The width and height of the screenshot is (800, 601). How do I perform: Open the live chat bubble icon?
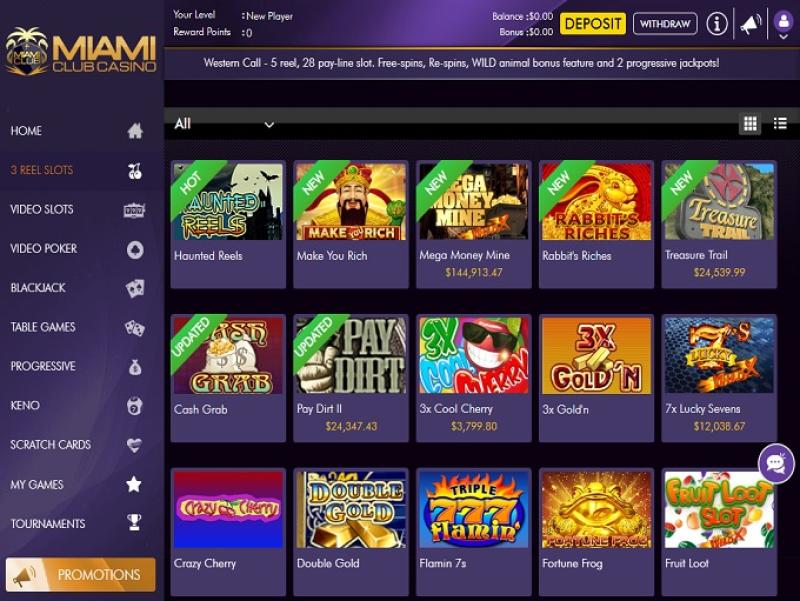776,463
